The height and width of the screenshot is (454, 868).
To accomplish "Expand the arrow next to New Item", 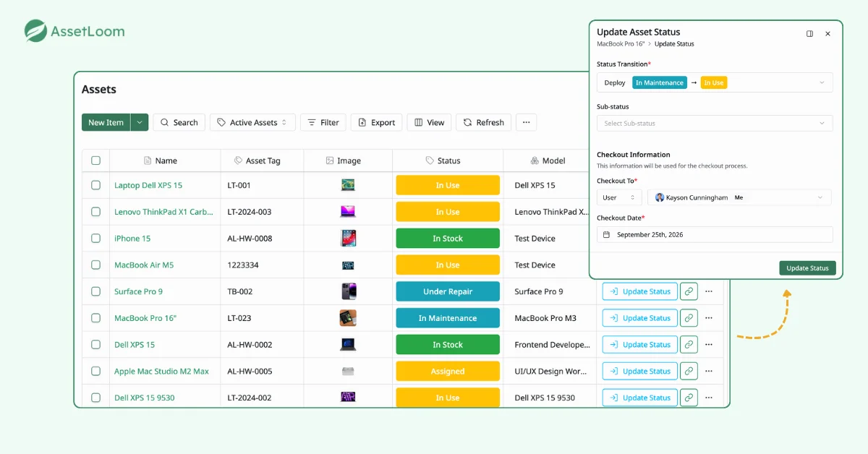I will [140, 122].
